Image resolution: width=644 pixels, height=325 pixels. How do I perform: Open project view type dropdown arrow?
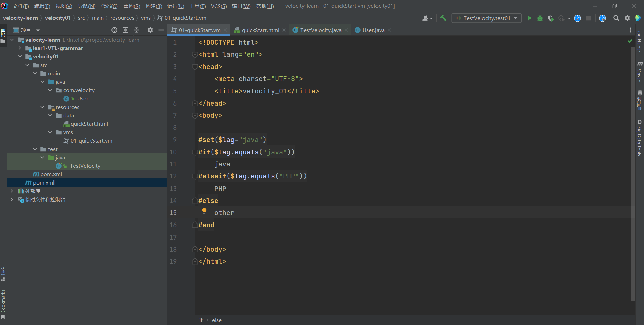coord(38,30)
